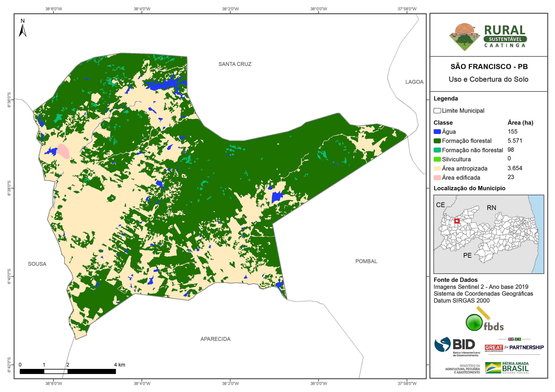Viewport: 555px width, 392px height.
Task: Click the map scale bar
Action: [x=68, y=371]
